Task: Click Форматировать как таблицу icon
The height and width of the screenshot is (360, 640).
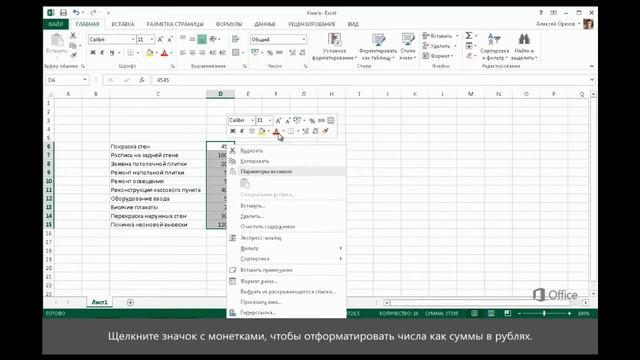Action: point(378,47)
